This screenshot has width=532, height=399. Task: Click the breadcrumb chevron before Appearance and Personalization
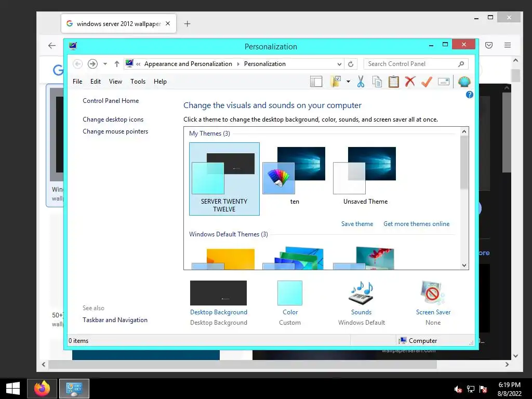138,64
